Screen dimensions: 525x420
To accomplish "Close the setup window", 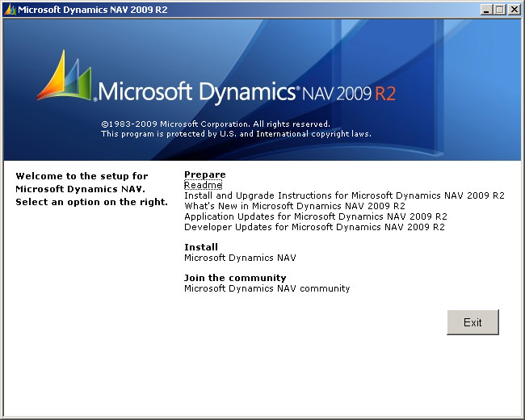I will coord(514,10).
